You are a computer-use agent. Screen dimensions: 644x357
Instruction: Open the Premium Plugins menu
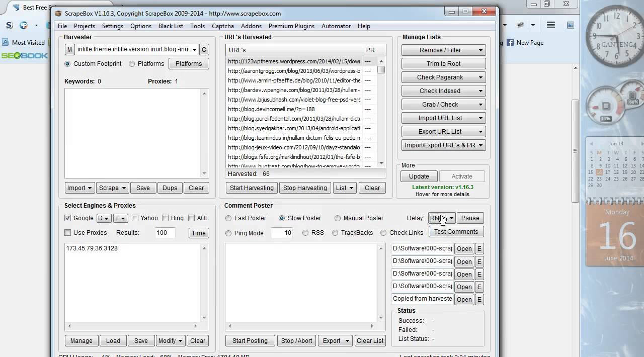(x=291, y=26)
